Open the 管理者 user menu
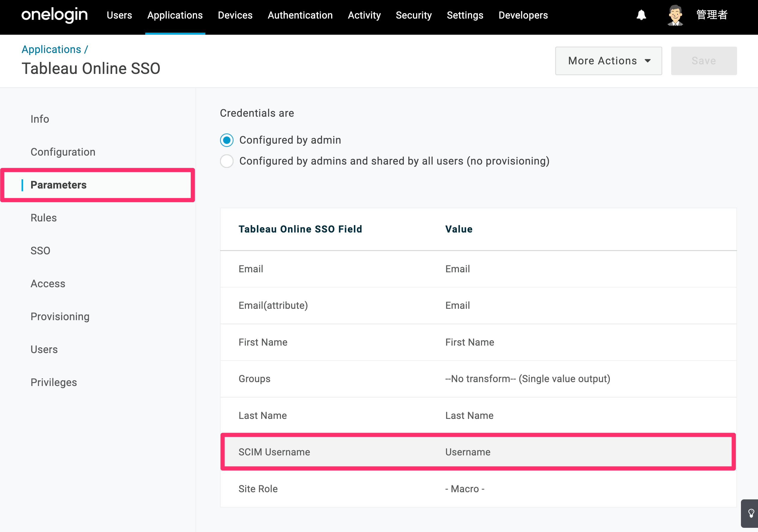 [712, 15]
